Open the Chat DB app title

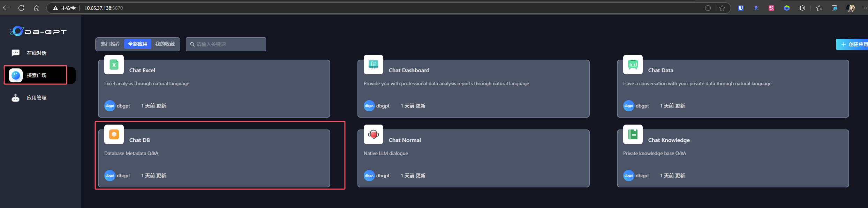coord(139,140)
